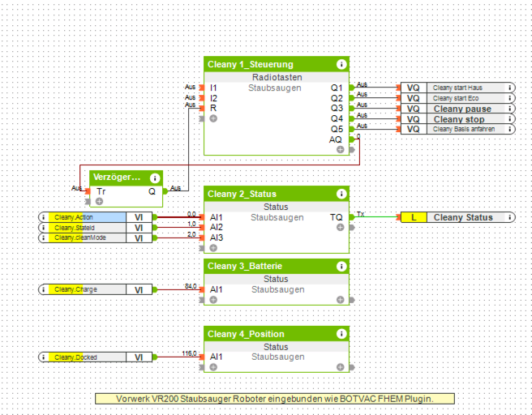Select the Cleany.Action virtual input
Viewport: 532px width, 415px height.
click(x=96, y=217)
